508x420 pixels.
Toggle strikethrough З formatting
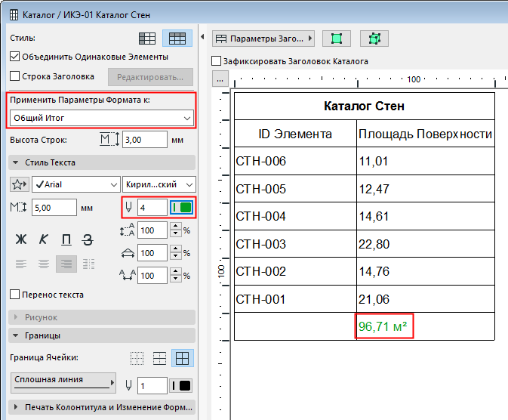[88, 239]
